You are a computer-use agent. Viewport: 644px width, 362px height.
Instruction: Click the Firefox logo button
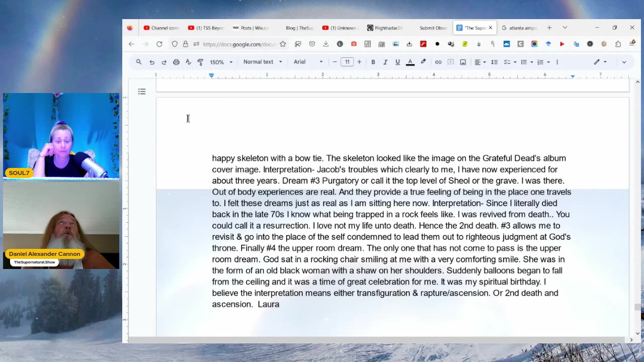tap(130, 28)
